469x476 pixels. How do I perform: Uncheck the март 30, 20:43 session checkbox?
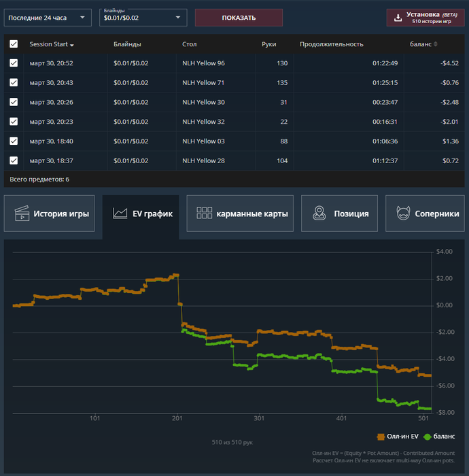click(14, 82)
